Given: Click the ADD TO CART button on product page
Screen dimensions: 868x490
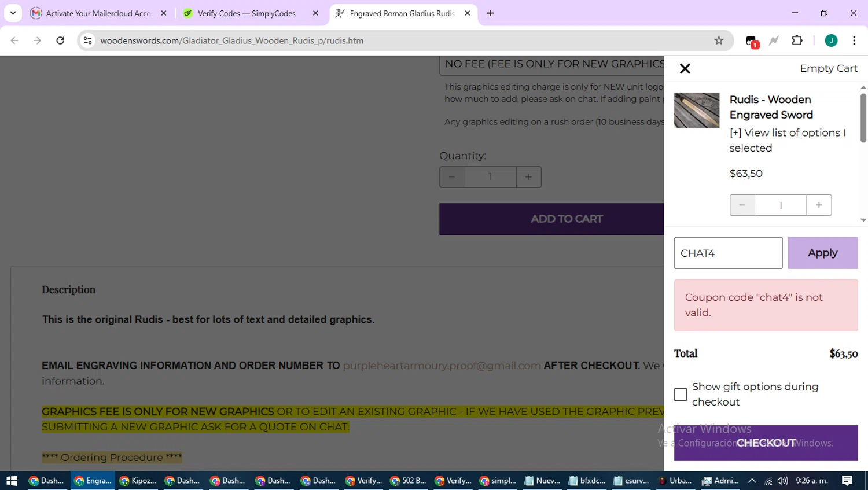Looking at the screenshot, I should [x=551, y=219].
